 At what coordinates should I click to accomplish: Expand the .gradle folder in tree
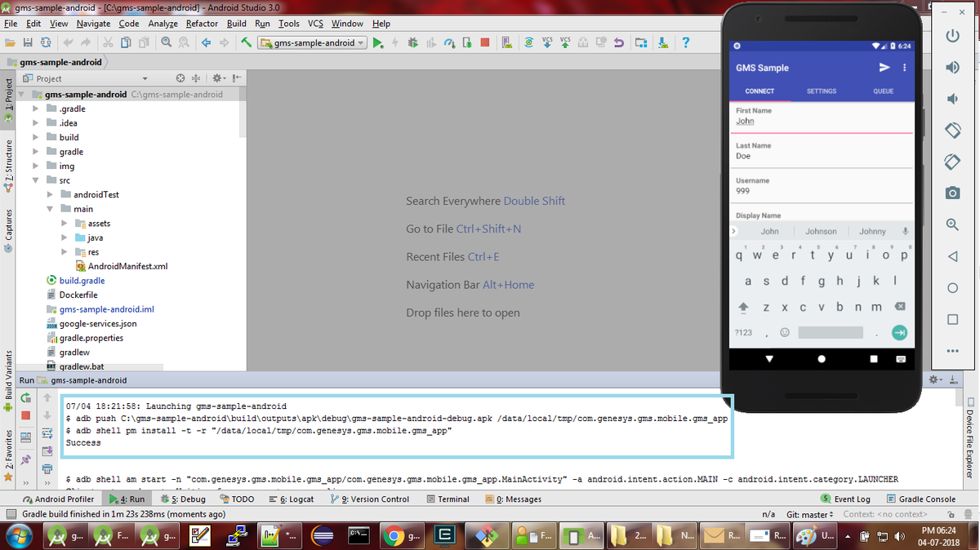tap(36, 109)
